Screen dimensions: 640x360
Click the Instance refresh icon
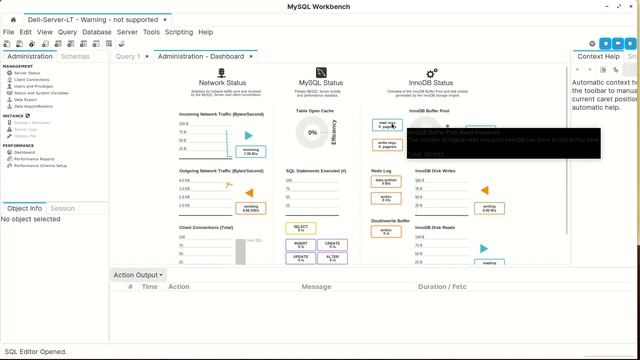pyautogui.click(x=28, y=116)
